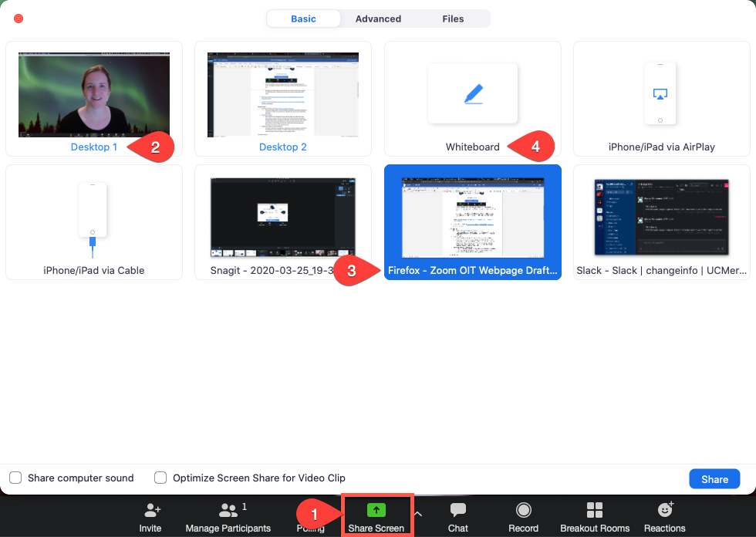This screenshot has height=537, width=756.
Task: Choose the Firefox Zoom OIT Webpage window
Action: pyautogui.click(x=472, y=218)
